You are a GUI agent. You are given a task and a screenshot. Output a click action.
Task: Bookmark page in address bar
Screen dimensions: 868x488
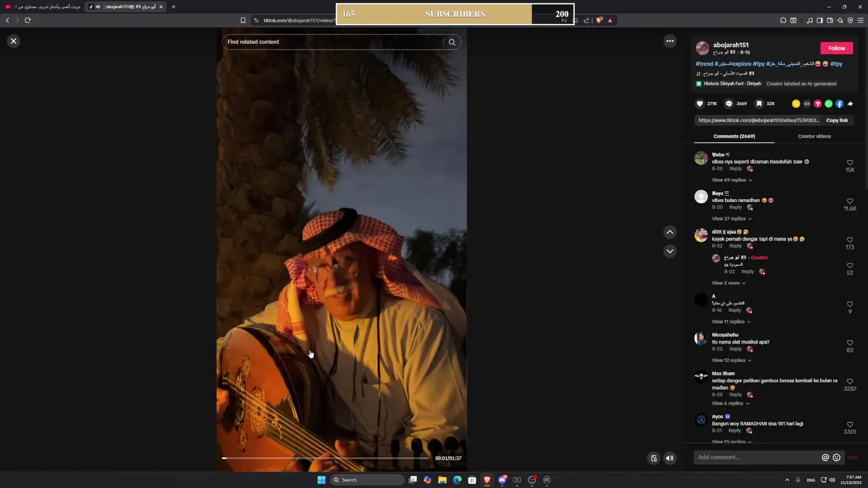(x=243, y=20)
